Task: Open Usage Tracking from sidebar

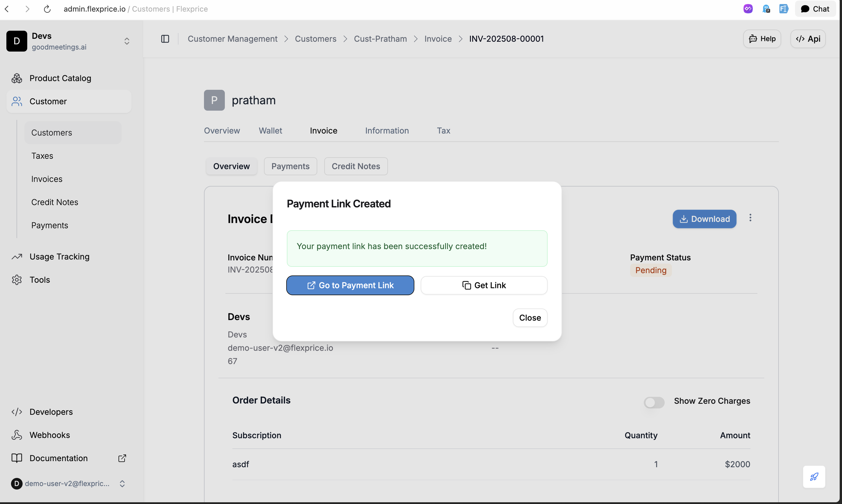Action: 59,256
